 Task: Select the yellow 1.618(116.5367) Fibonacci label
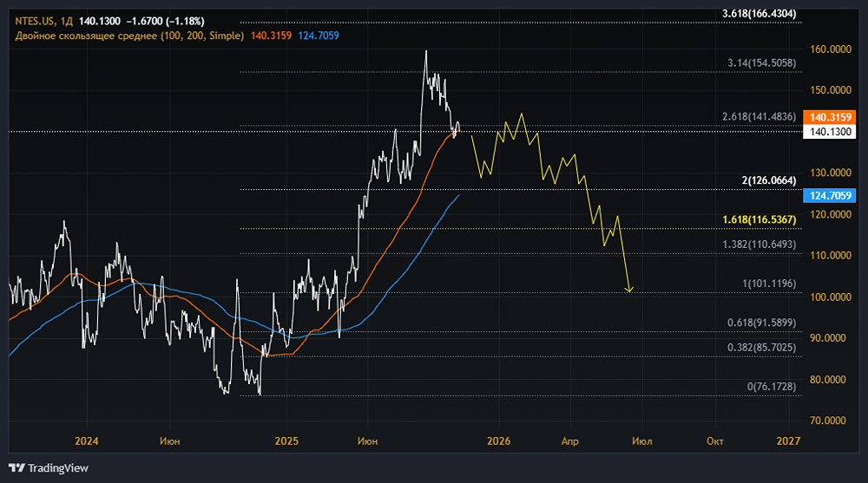coord(759,221)
